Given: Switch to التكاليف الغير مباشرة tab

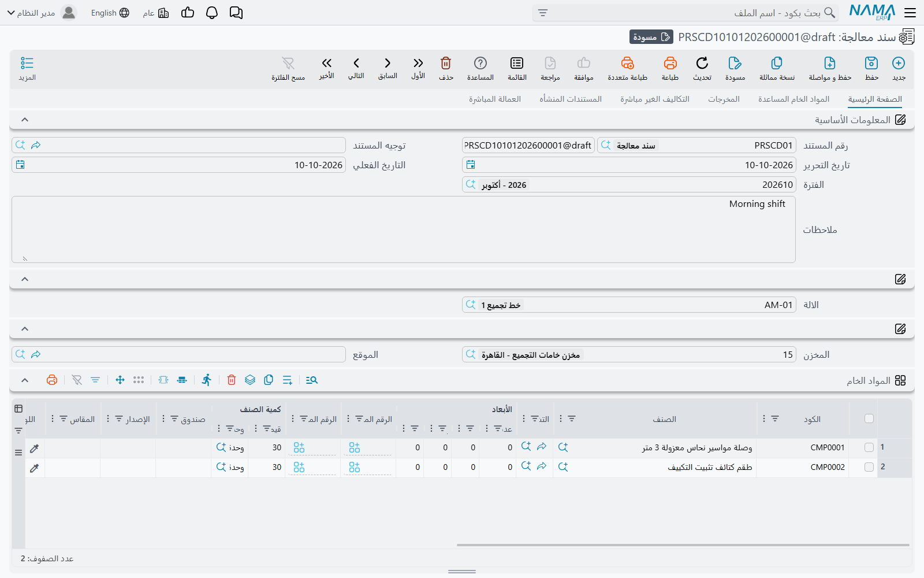Looking at the screenshot, I should click(x=655, y=99).
